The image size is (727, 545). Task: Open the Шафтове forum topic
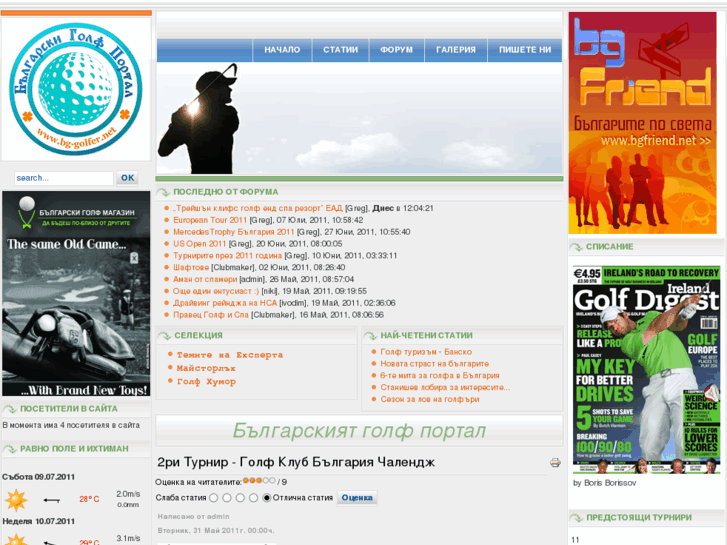[x=191, y=267]
